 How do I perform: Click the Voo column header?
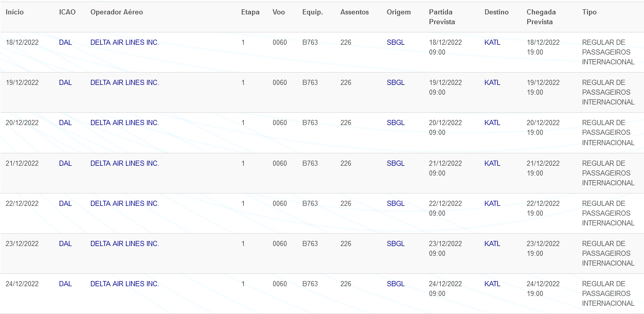[279, 12]
